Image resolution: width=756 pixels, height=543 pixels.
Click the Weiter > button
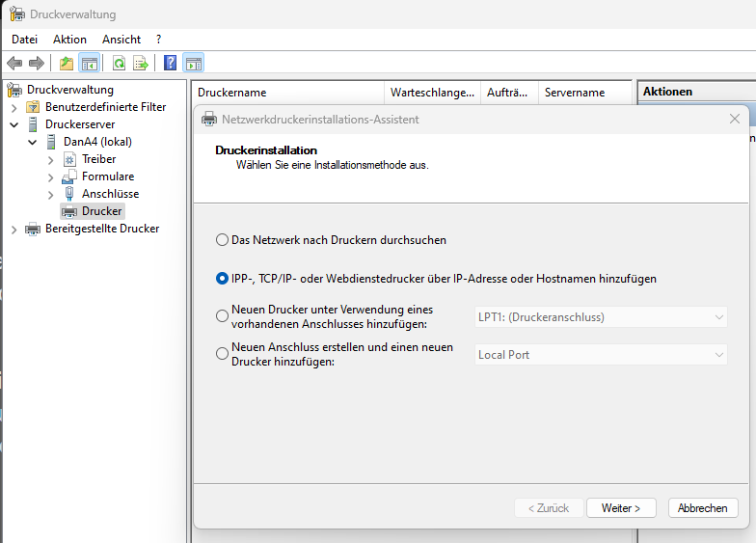point(621,508)
